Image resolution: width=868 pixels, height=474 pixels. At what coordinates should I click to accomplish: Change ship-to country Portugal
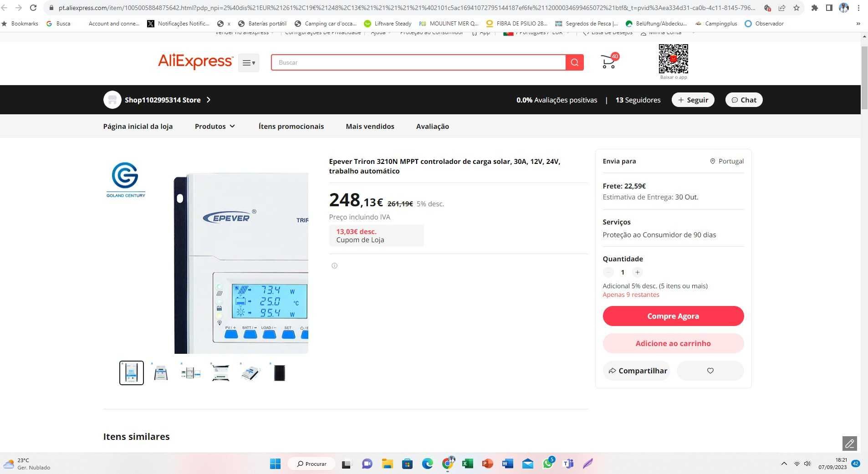pyautogui.click(x=726, y=161)
